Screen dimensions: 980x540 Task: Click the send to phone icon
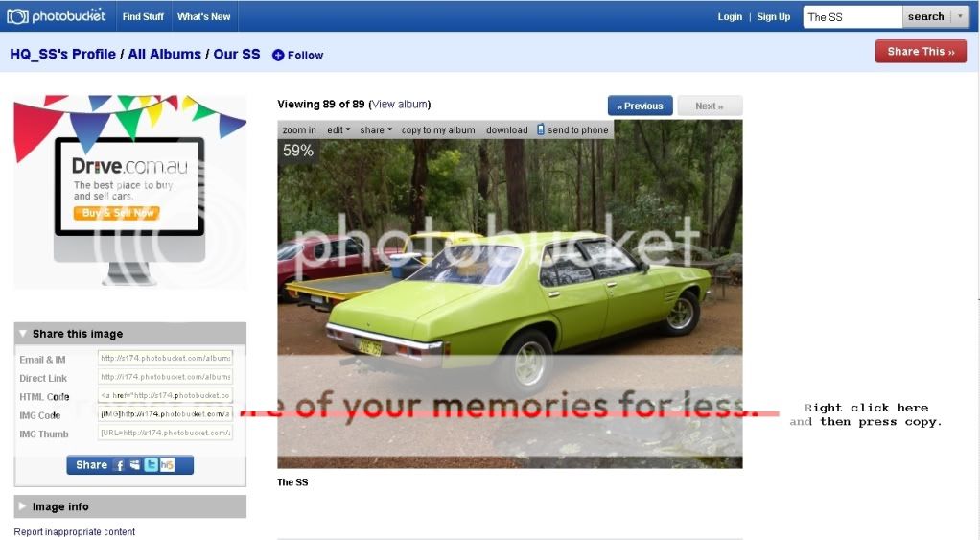[x=541, y=129]
